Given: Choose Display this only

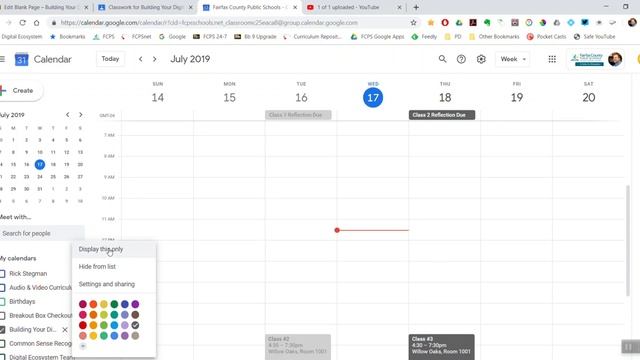Looking at the screenshot, I should [x=114, y=249].
